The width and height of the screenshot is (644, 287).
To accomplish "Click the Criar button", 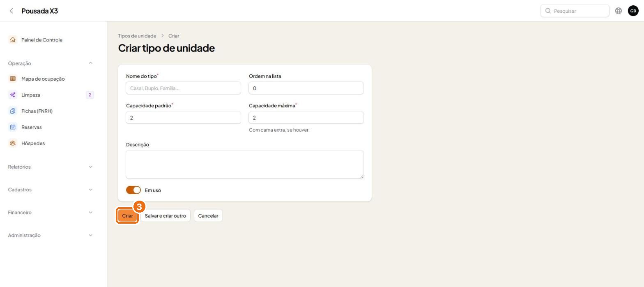I will click(x=127, y=216).
